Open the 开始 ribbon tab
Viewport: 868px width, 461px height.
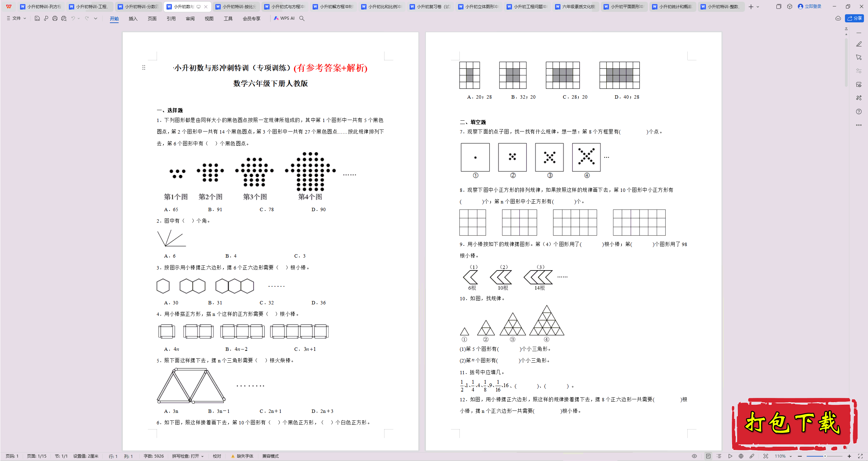pos(114,19)
